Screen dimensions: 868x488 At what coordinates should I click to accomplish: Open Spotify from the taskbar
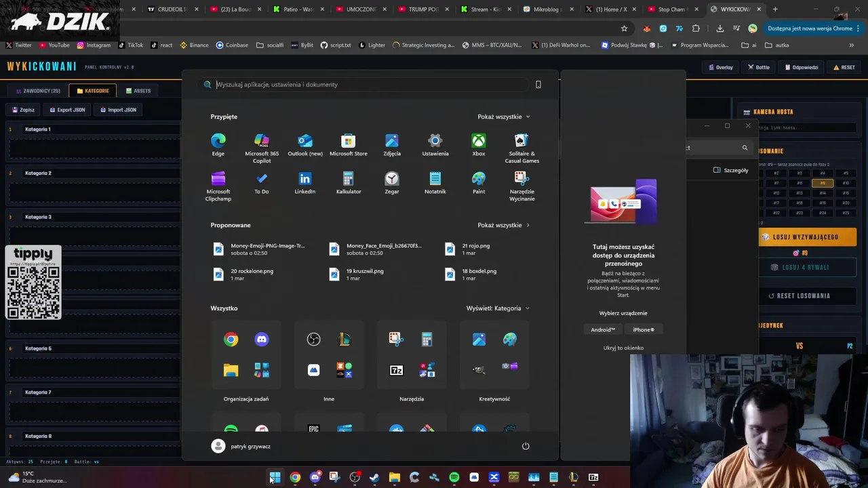point(454,477)
